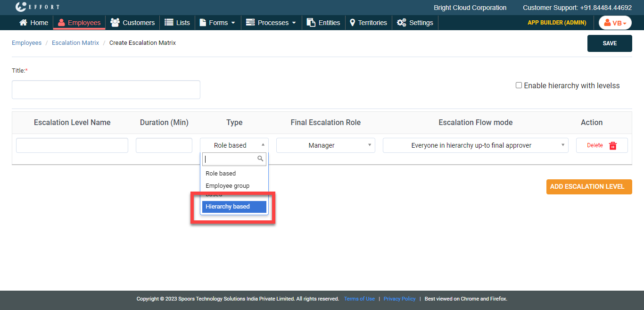Click the Territories map pin icon

(352, 23)
